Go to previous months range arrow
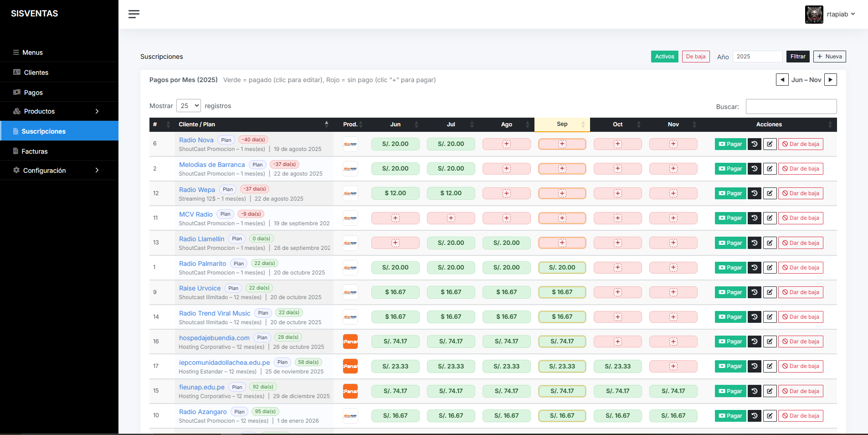The image size is (868, 435). (x=782, y=80)
